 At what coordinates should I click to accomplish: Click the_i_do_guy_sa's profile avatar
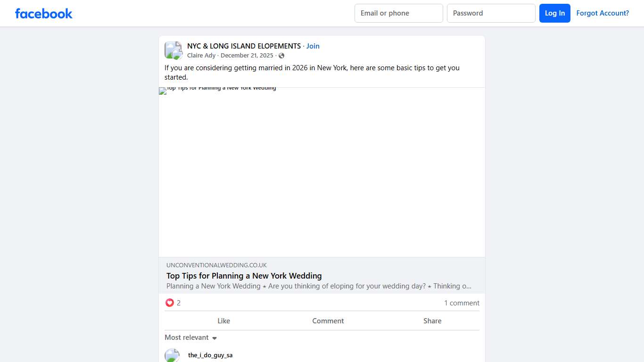pyautogui.click(x=172, y=355)
